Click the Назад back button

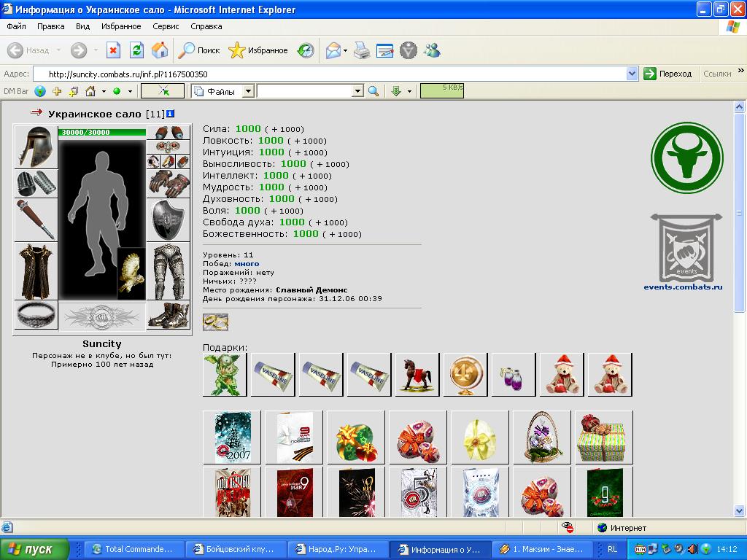(x=29, y=50)
